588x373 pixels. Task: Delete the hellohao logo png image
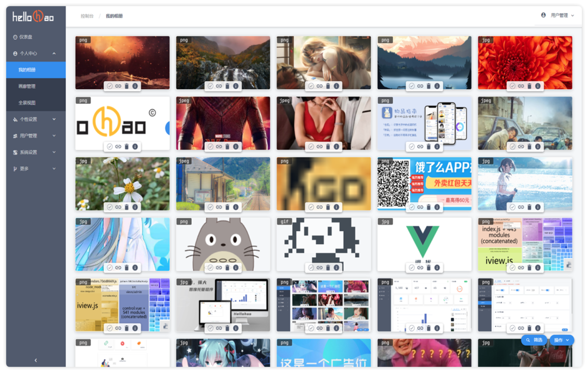click(x=127, y=146)
